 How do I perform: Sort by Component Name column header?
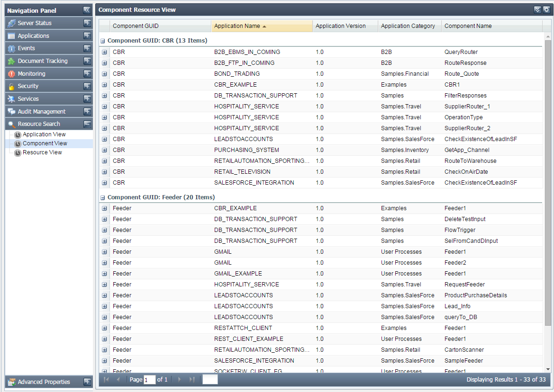492,26
